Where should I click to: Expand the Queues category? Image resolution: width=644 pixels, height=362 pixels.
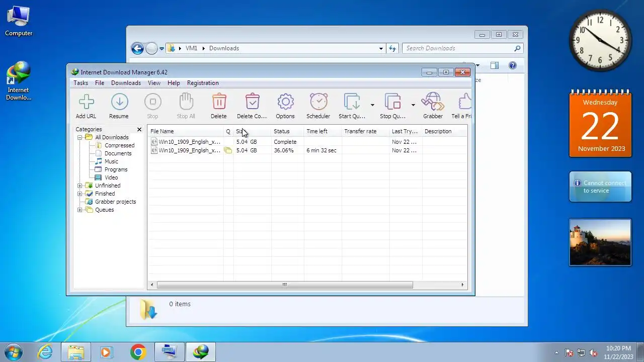point(79,210)
